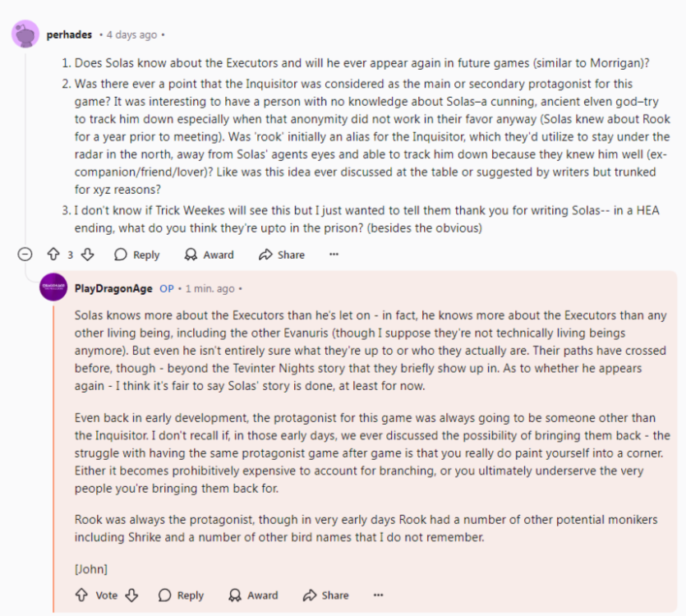Click the PlayDragonAge avatar
Viewport: 686px width, 616px height.
click(53, 287)
